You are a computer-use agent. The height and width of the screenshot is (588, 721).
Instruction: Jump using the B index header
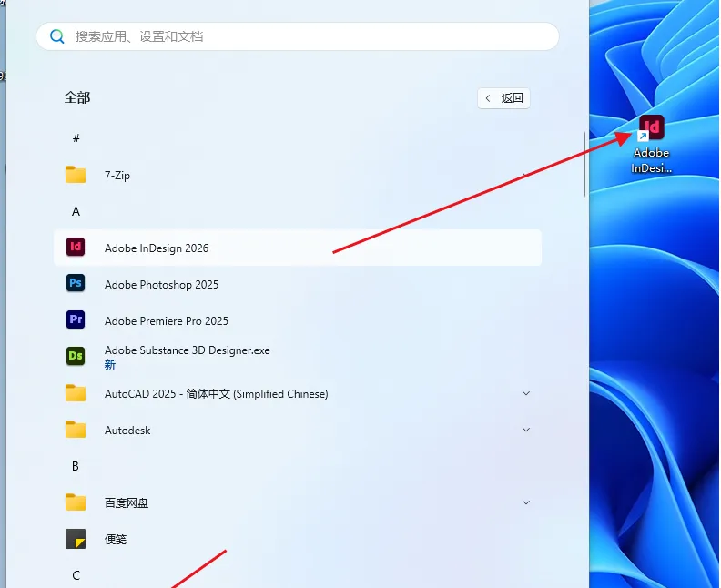click(x=76, y=466)
